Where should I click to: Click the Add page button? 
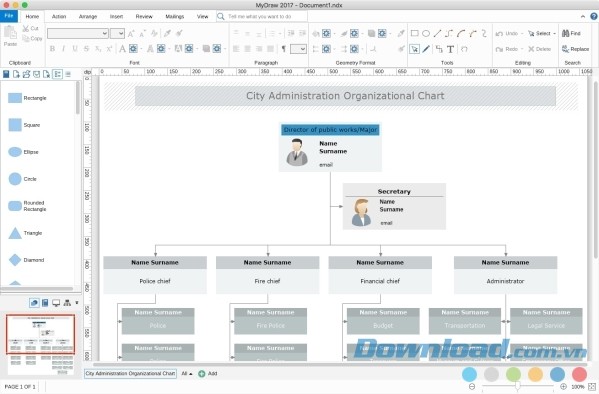click(x=208, y=374)
